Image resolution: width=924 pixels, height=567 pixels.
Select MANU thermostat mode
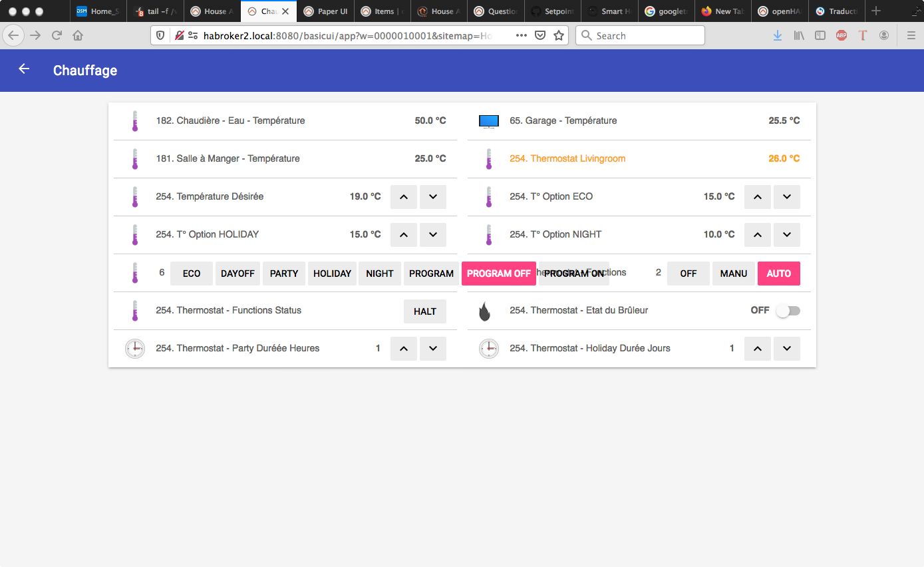[x=733, y=274]
